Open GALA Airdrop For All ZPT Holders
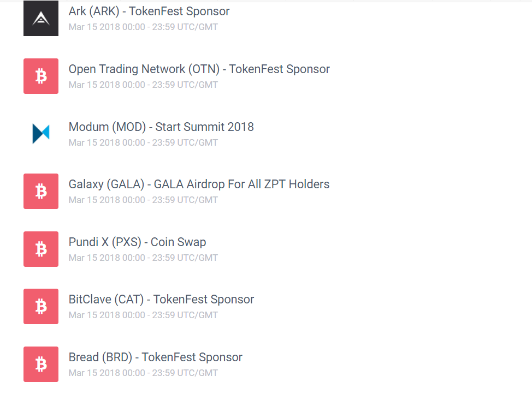Viewport: 532px width, 400px height. pos(199,184)
